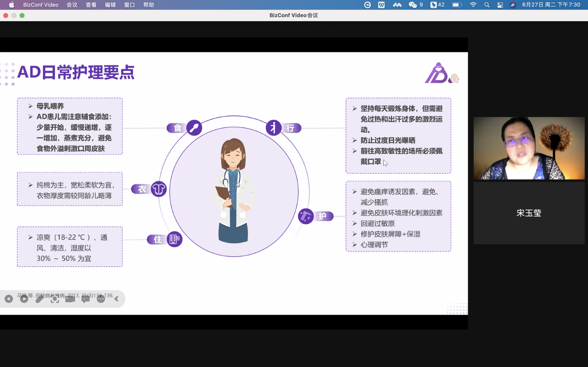This screenshot has width=588, height=367.
Task: Click the slide title AD日常护理要点
Action: coord(75,73)
